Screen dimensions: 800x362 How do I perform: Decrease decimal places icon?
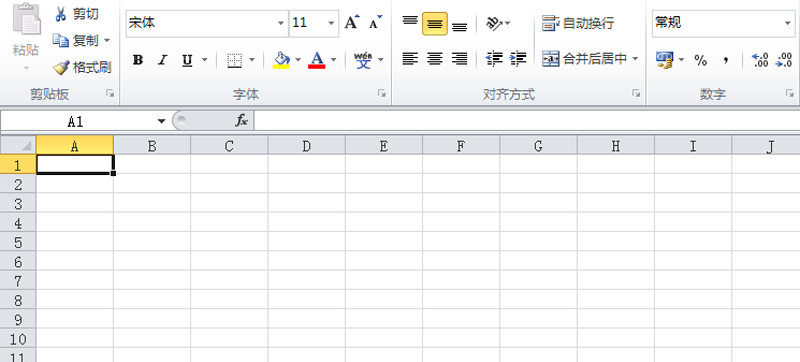click(x=784, y=60)
